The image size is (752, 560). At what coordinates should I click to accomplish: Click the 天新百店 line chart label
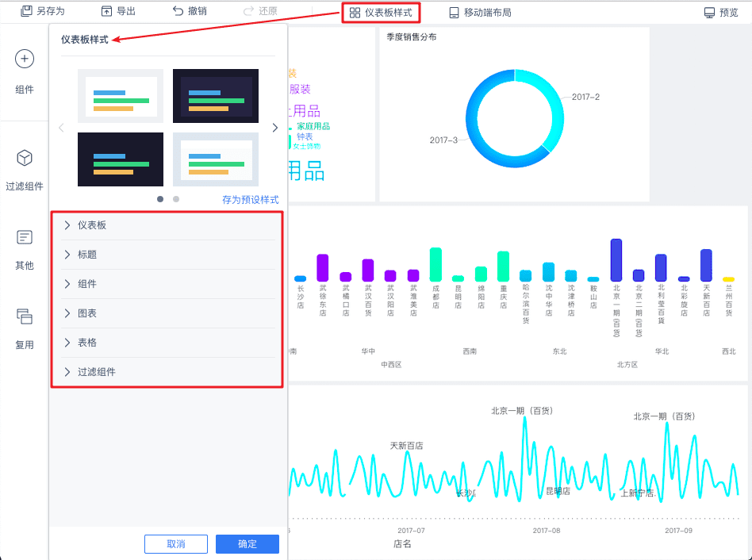click(x=407, y=446)
